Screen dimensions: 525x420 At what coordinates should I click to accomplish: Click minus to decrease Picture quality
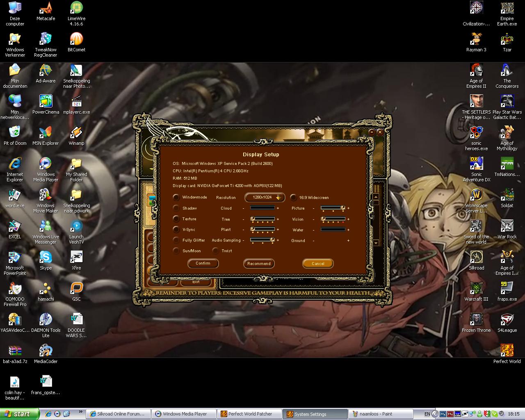pyautogui.click(x=314, y=208)
